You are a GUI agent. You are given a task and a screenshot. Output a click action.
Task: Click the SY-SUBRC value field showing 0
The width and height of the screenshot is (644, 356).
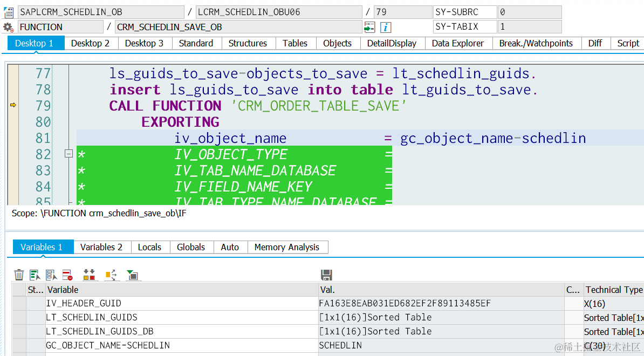tap(530, 12)
